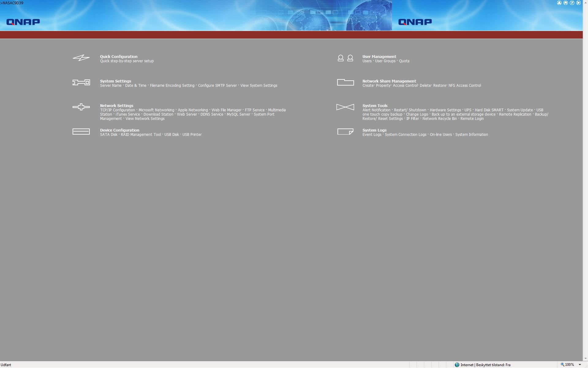
Task: Click the Quick Configuration lightning icon
Action: [81, 58]
